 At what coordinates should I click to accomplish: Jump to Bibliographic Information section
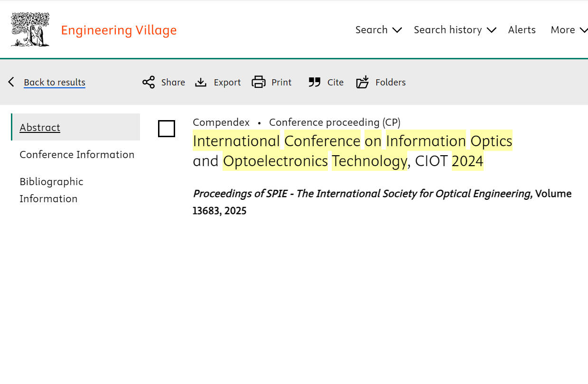51,190
